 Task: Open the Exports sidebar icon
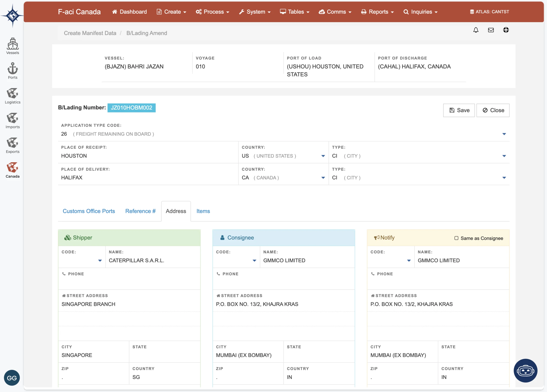click(x=13, y=145)
